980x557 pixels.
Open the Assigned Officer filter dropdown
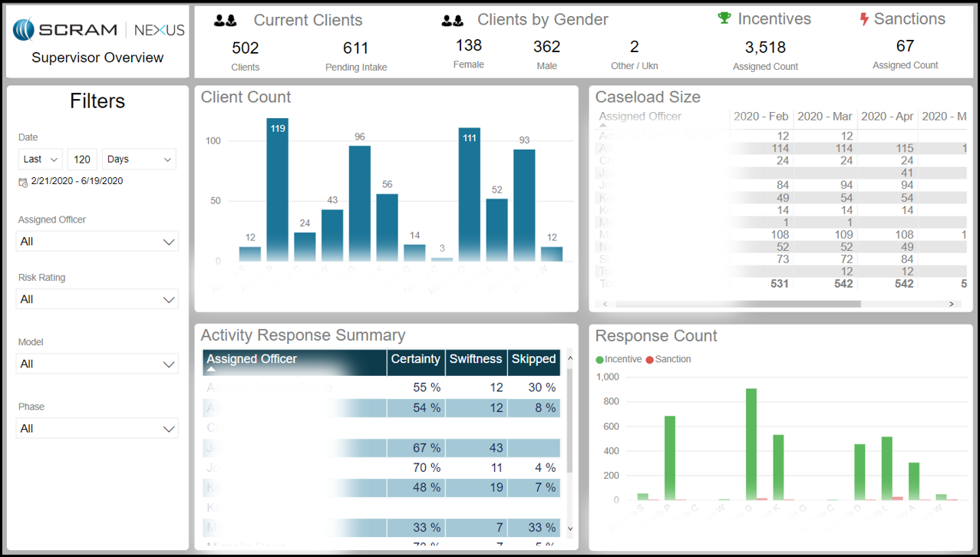97,241
